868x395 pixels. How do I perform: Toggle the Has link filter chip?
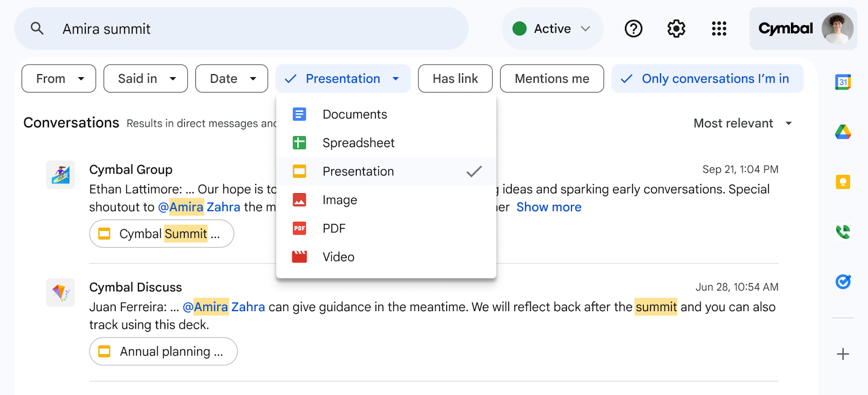click(x=455, y=79)
